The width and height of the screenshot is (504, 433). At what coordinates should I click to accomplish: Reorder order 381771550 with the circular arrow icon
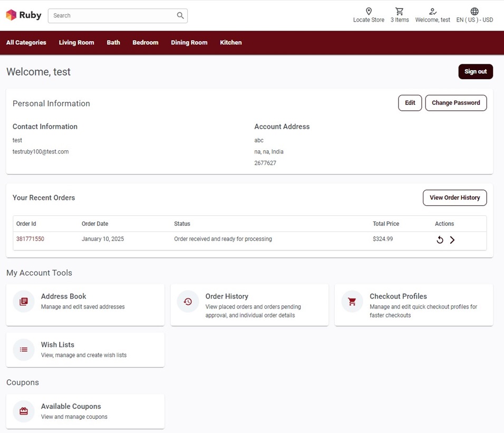click(440, 240)
